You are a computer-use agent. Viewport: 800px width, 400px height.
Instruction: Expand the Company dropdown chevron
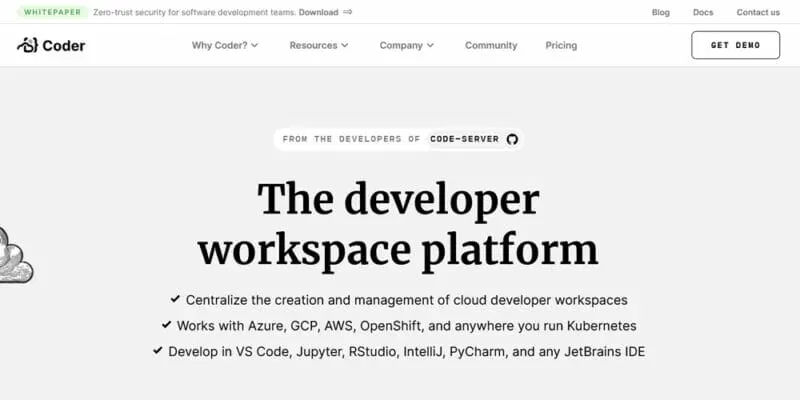coord(430,45)
